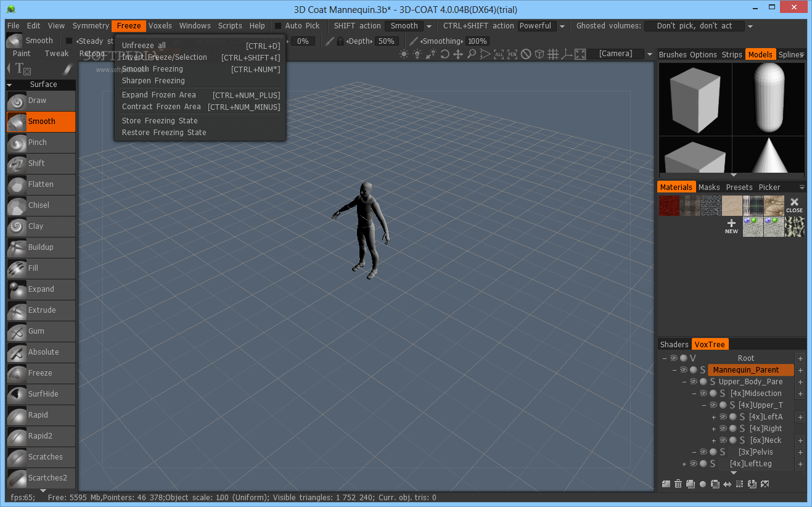812x507 pixels.
Task: Toggle visibility of [4x]LeftLeg layer
Action: click(x=694, y=464)
